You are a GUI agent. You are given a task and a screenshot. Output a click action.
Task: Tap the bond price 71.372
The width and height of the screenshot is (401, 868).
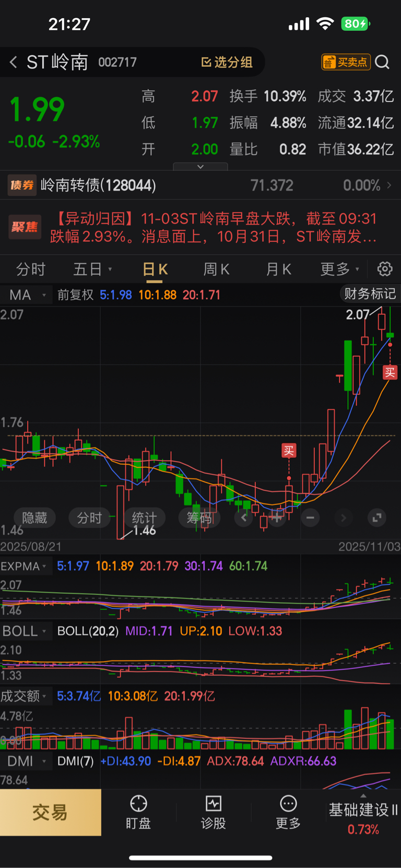point(272,185)
